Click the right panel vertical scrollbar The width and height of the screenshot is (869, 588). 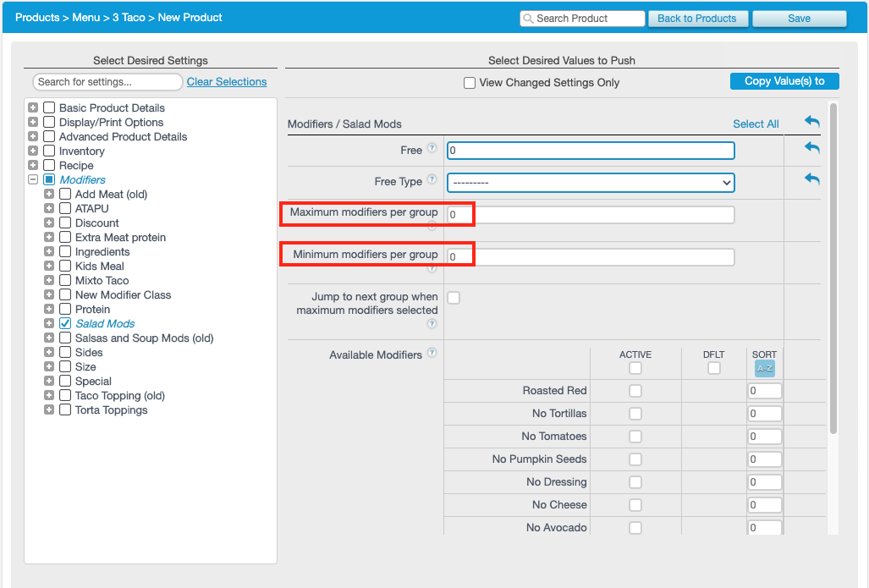point(833,268)
